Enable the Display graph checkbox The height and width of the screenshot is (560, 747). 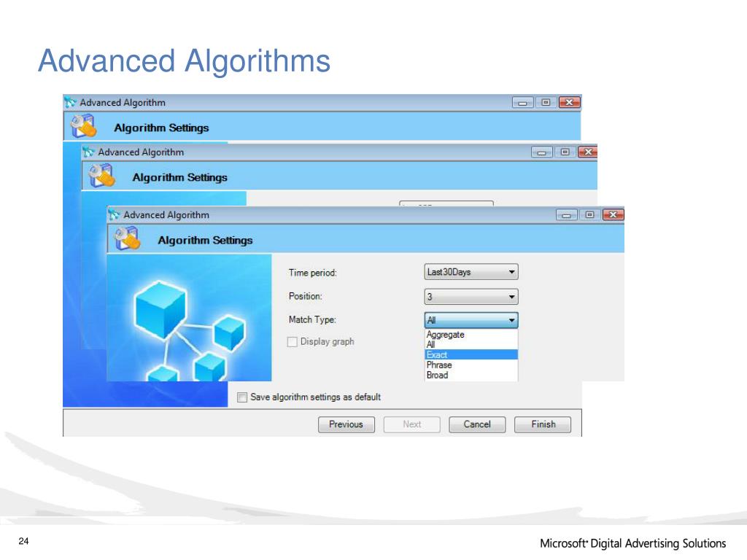[x=293, y=341]
